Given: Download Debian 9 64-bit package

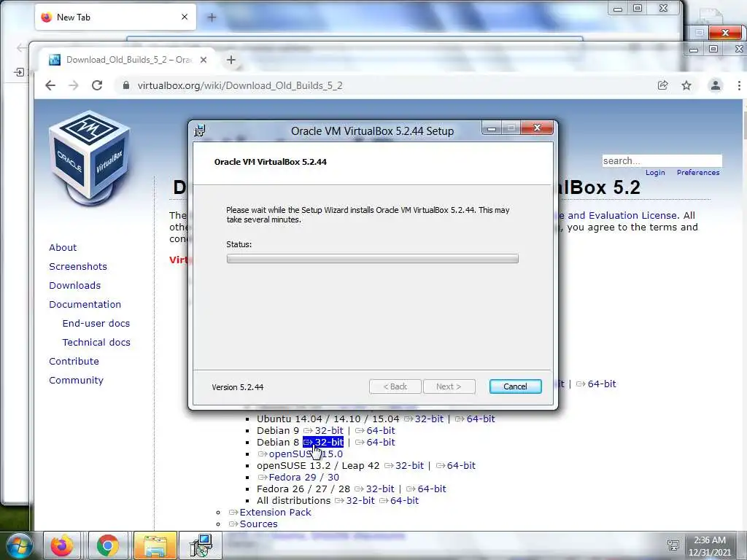Looking at the screenshot, I should tap(375, 430).
